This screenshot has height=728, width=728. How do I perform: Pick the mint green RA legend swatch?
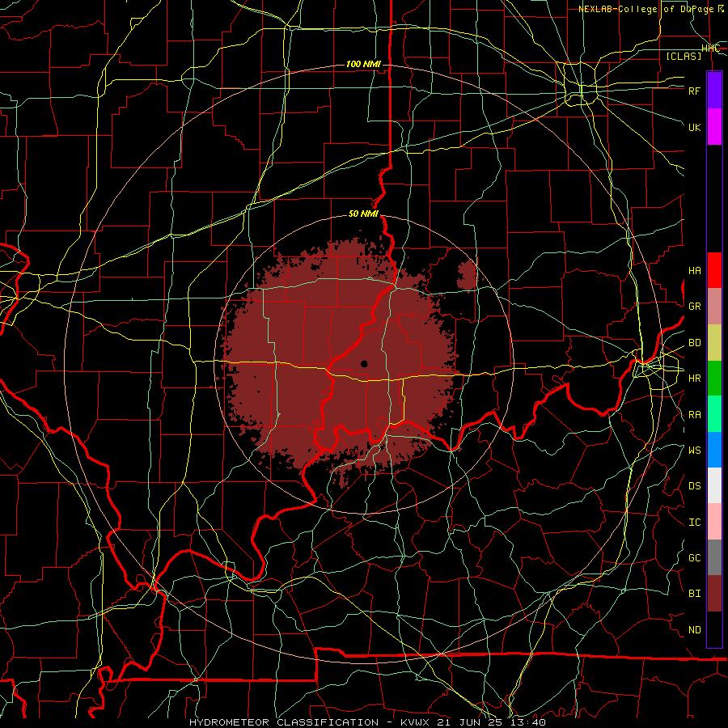pyautogui.click(x=714, y=414)
